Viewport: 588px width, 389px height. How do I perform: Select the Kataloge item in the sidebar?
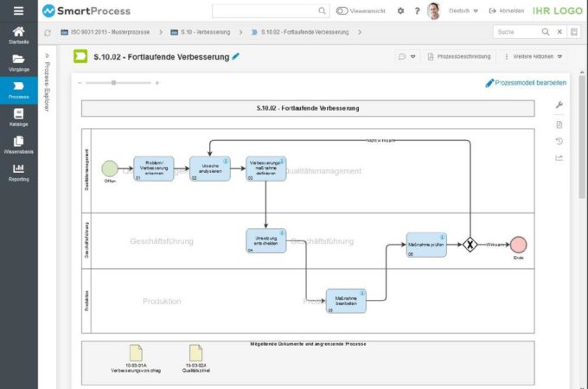coord(18,118)
